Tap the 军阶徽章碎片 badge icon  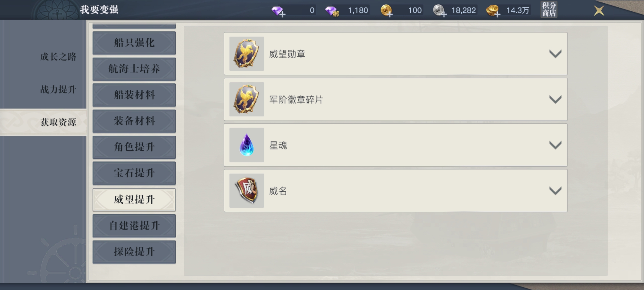coord(247,99)
